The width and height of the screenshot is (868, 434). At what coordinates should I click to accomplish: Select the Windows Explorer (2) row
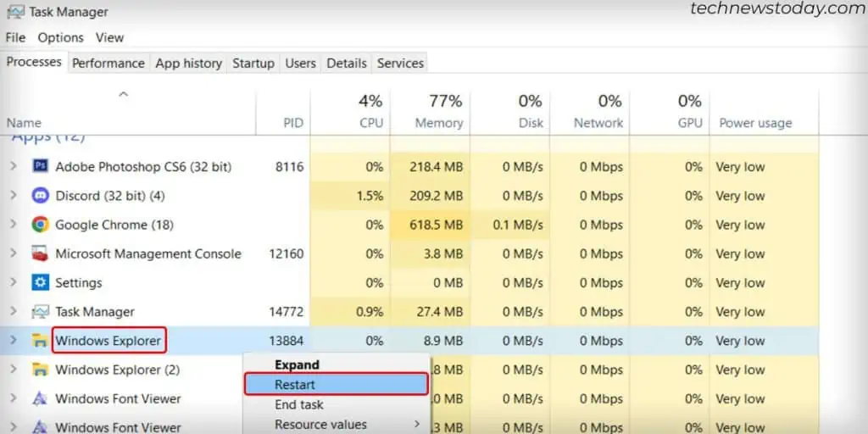point(409,370)
